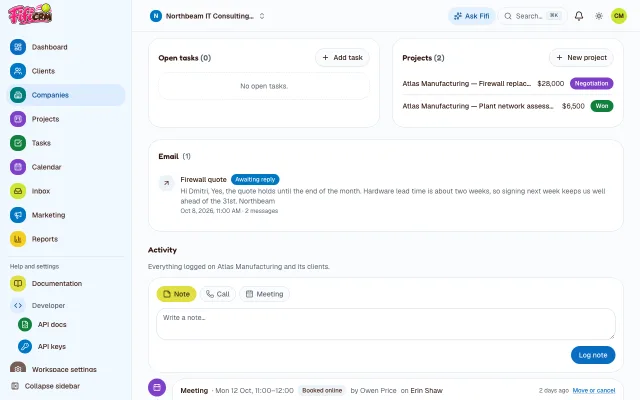640x400 pixels.
Task: Focus the Search field in header
Action: 532,16
